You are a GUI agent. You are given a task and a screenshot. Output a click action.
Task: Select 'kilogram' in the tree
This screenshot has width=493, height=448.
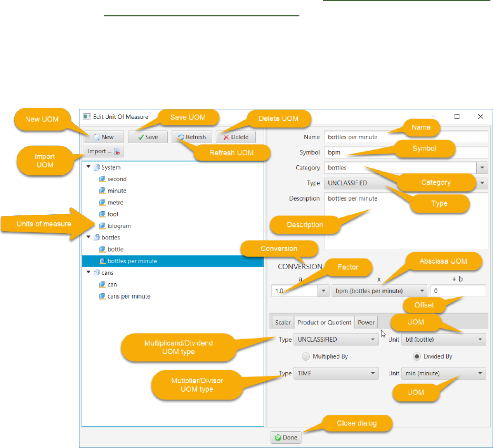[119, 226]
